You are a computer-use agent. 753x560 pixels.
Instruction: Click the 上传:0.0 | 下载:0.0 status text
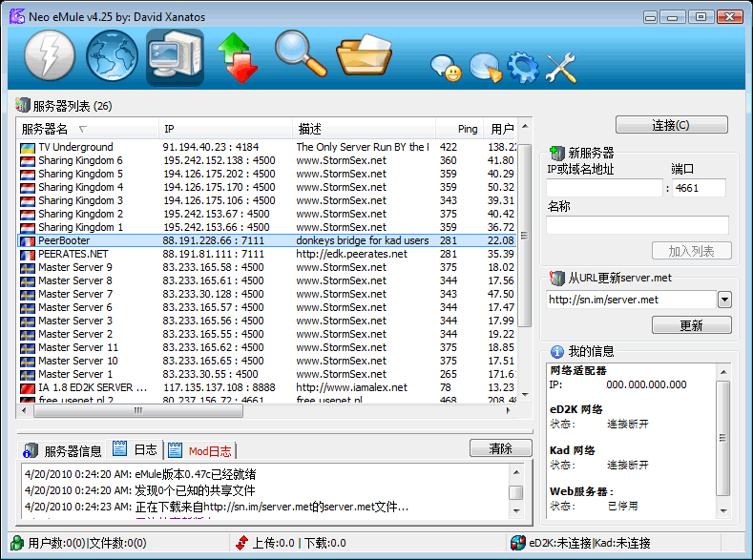pyautogui.click(x=299, y=543)
